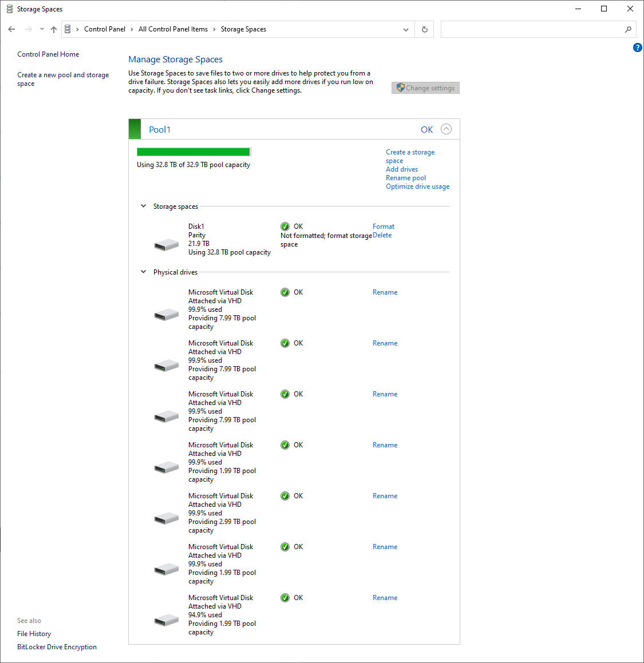The height and width of the screenshot is (663, 644).
Task: Click the '21.9 TB' size of Disk1
Action: [x=199, y=244]
